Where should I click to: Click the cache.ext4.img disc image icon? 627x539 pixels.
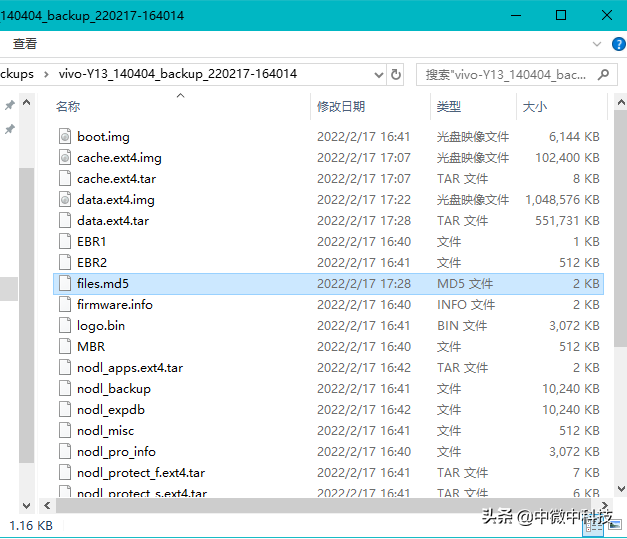coord(65,158)
